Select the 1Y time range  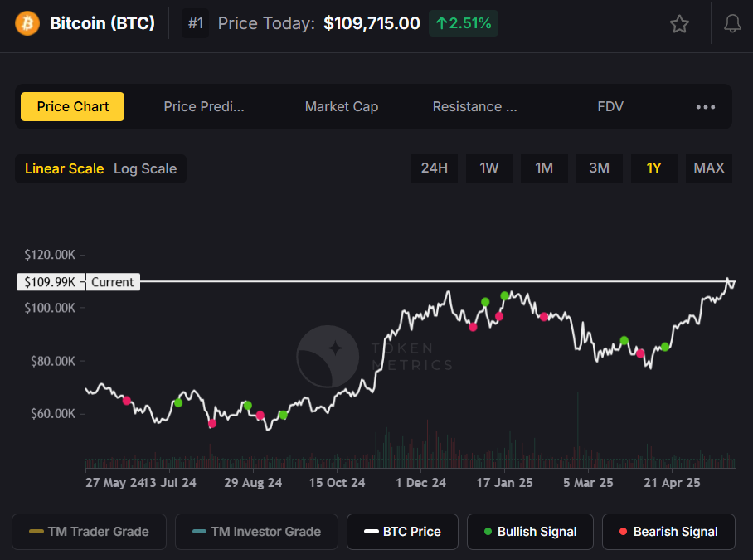[654, 168]
